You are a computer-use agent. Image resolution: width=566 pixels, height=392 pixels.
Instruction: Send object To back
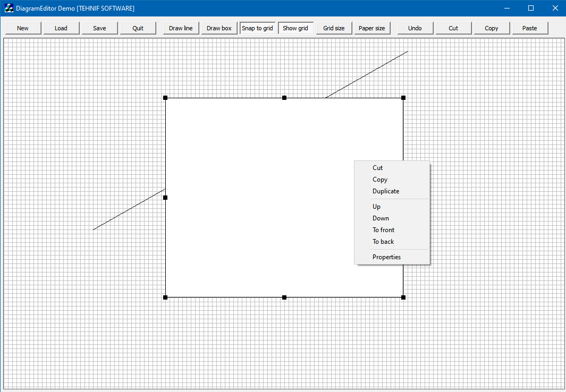pyautogui.click(x=392, y=242)
